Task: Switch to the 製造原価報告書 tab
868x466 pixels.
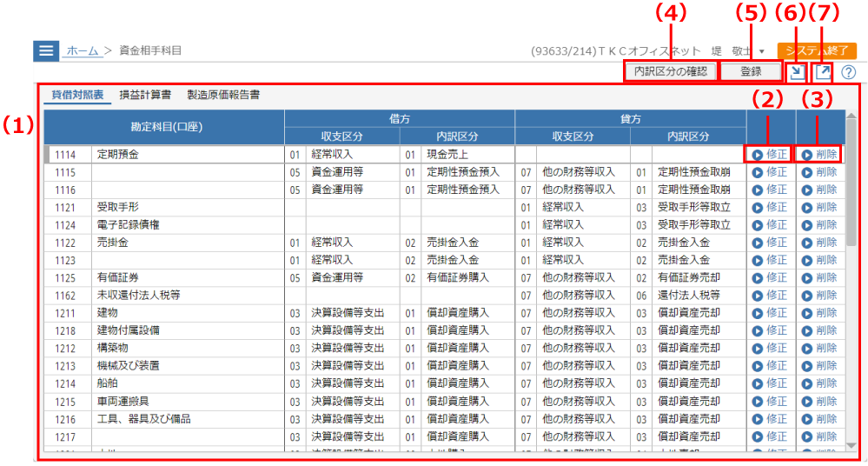Action: click(x=223, y=95)
